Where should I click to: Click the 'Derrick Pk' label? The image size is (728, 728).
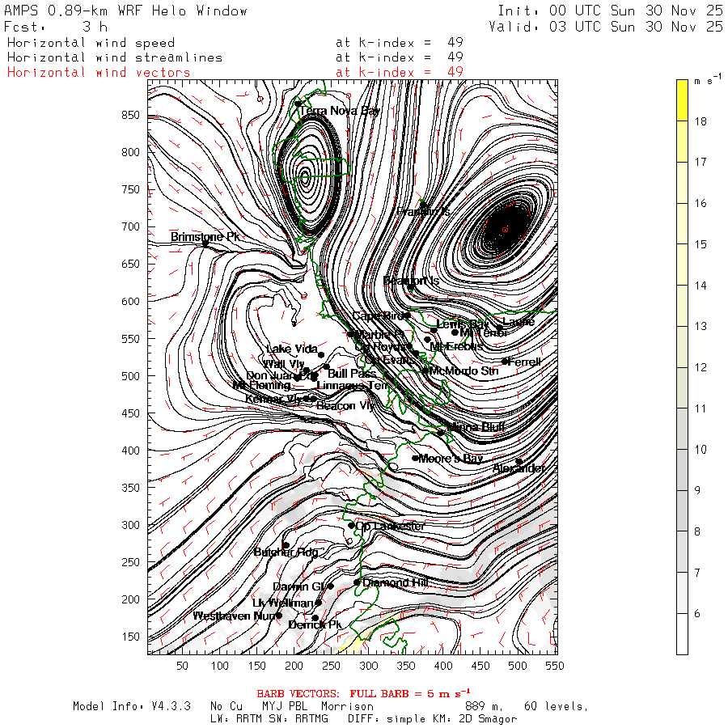coord(315,624)
